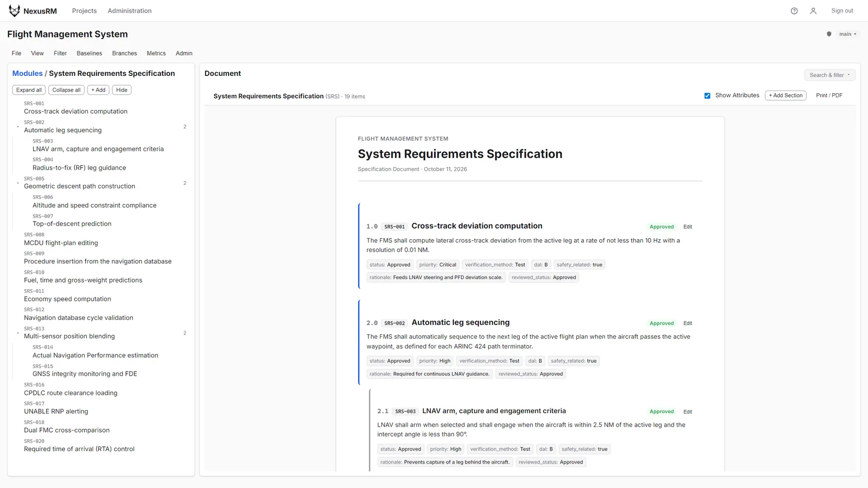Image resolution: width=868 pixels, height=488 pixels.
Task: Open the Admin menu
Action: tap(184, 54)
